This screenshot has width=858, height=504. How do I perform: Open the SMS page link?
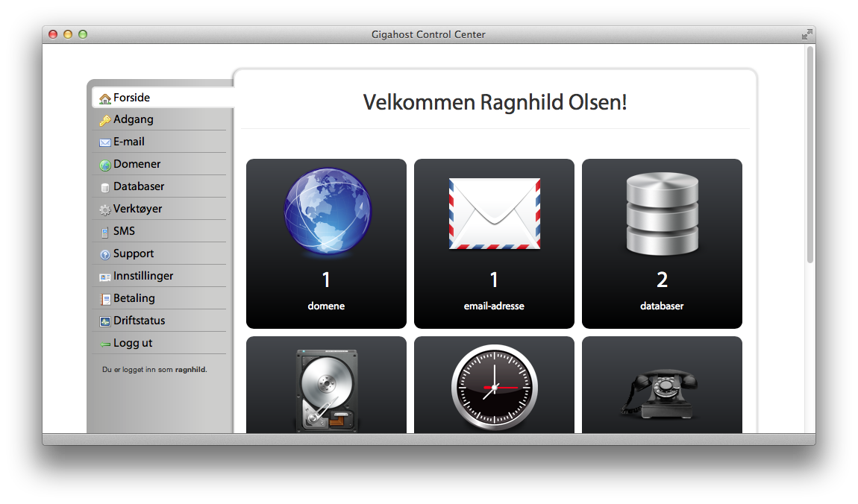pos(159,231)
